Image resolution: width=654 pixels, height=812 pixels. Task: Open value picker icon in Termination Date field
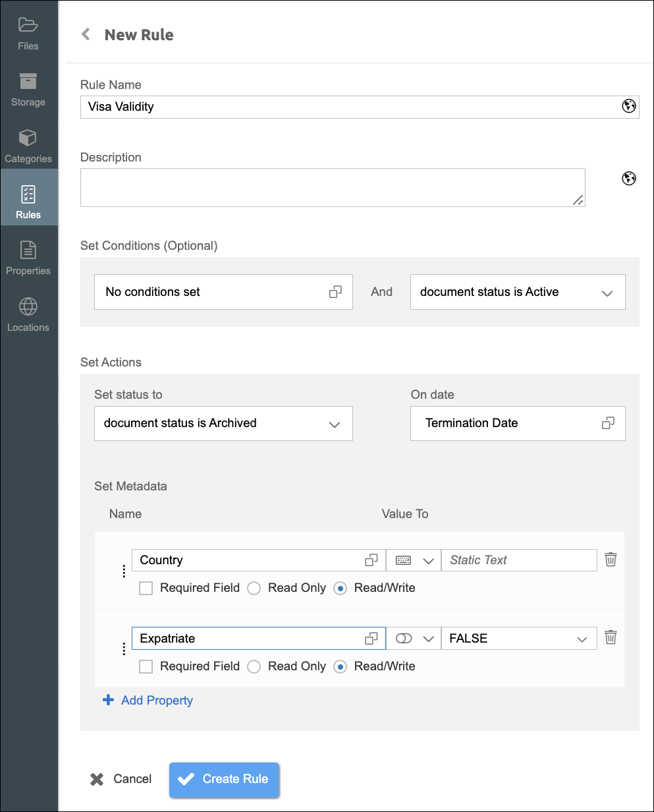click(x=608, y=423)
